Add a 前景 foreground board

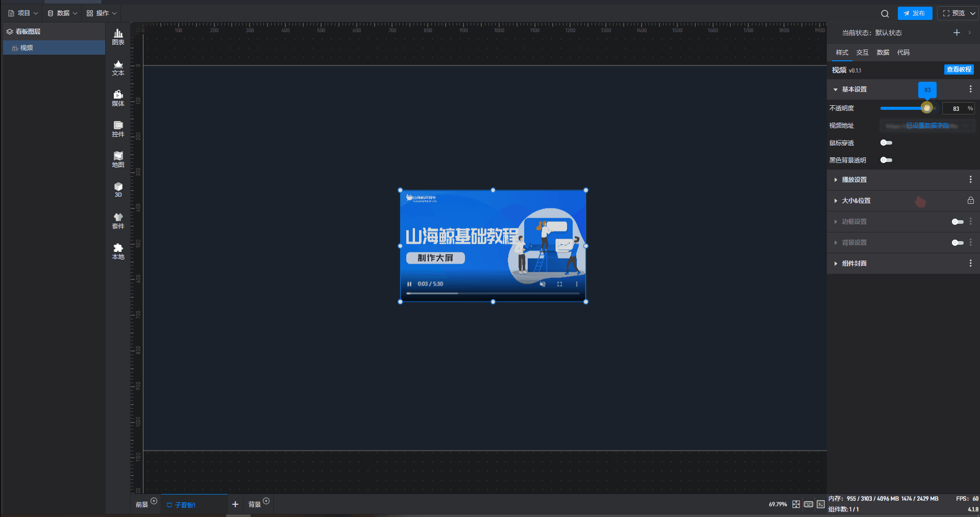[154, 501]
